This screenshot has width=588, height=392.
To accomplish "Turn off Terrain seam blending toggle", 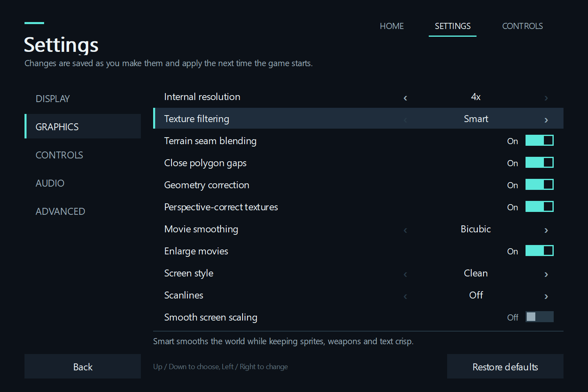I will [539, 140].
